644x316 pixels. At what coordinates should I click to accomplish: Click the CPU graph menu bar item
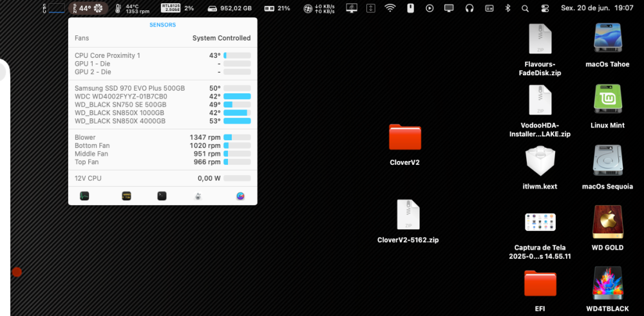pyautogui.click(x=54, y=8)
